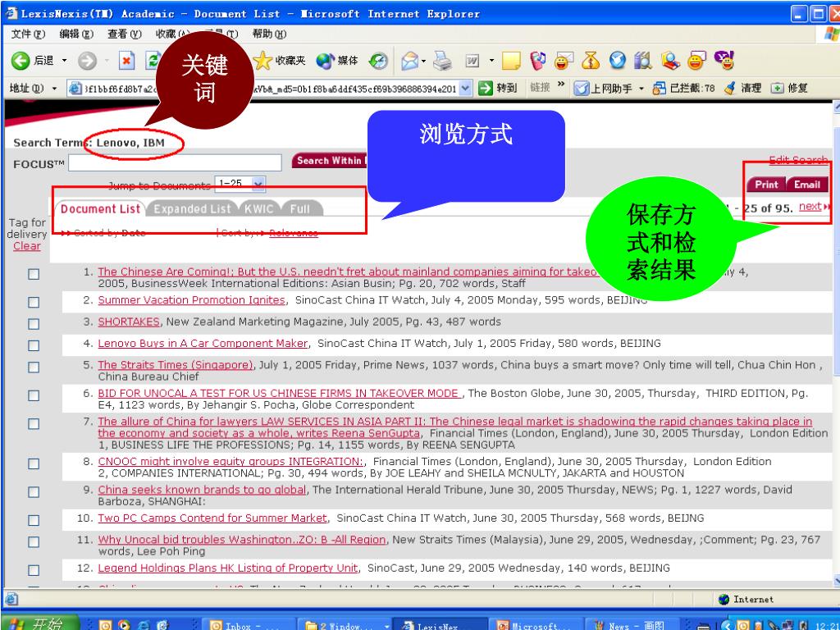Image resolution: width=840 pixels, height=630 pixels.
Task: Switch to Expanded List tab
Action: tap(192, 209)
